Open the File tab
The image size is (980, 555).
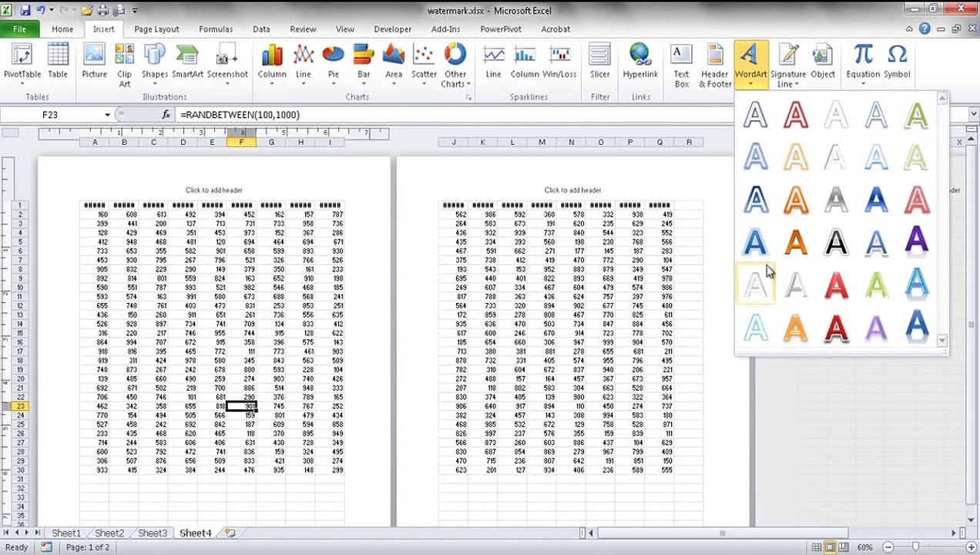point(19,29)
